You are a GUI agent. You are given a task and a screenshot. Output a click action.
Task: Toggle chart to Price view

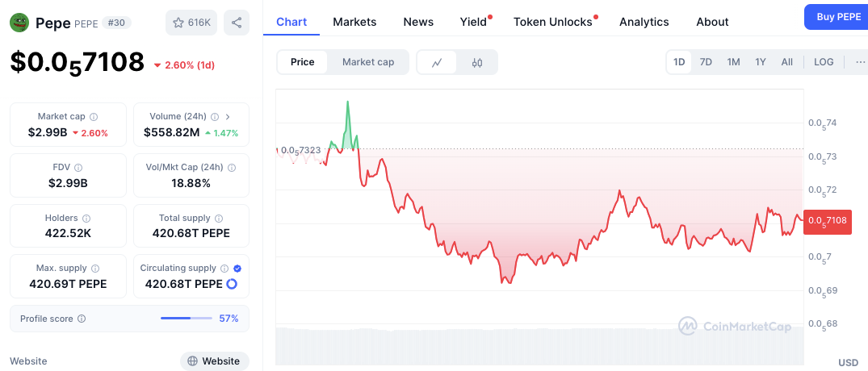click(x=303, y=62)
